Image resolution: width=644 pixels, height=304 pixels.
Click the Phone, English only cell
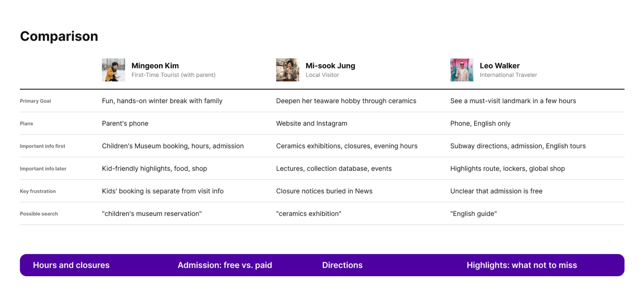pos(480,123)
